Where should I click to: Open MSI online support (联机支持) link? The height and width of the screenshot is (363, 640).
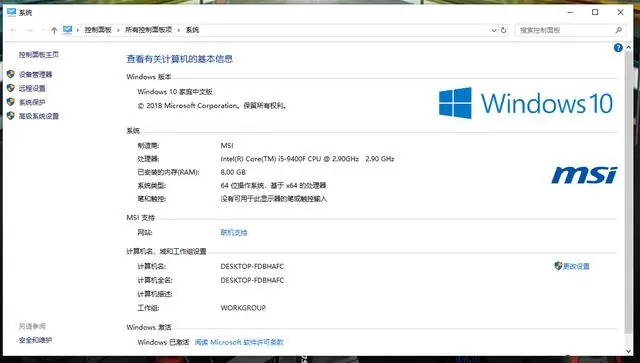click(x=234, y=233)
